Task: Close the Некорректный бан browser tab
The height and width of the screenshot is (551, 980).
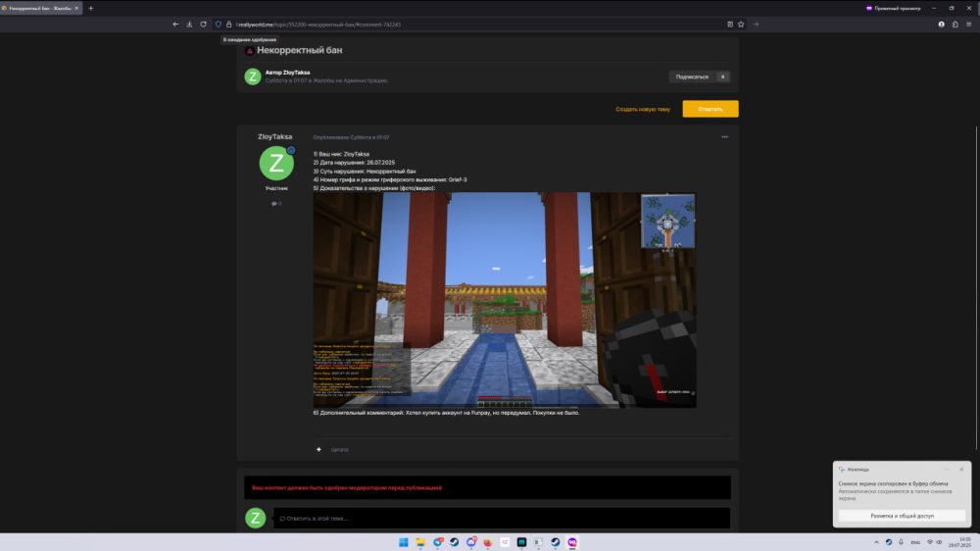Action: [x=76, y=8]
